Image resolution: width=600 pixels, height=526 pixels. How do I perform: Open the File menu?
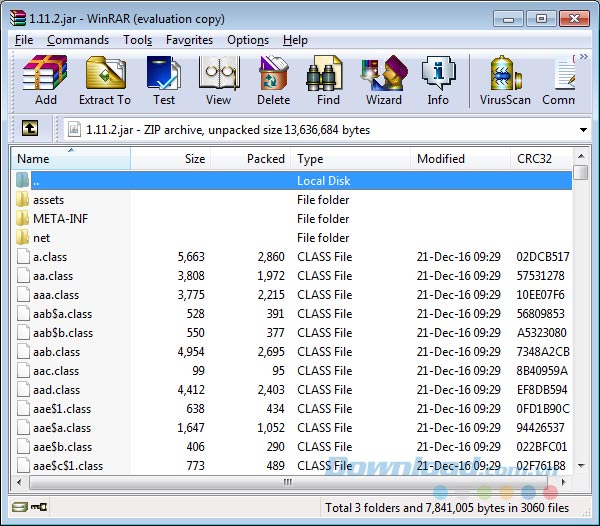tap(24, 40)
